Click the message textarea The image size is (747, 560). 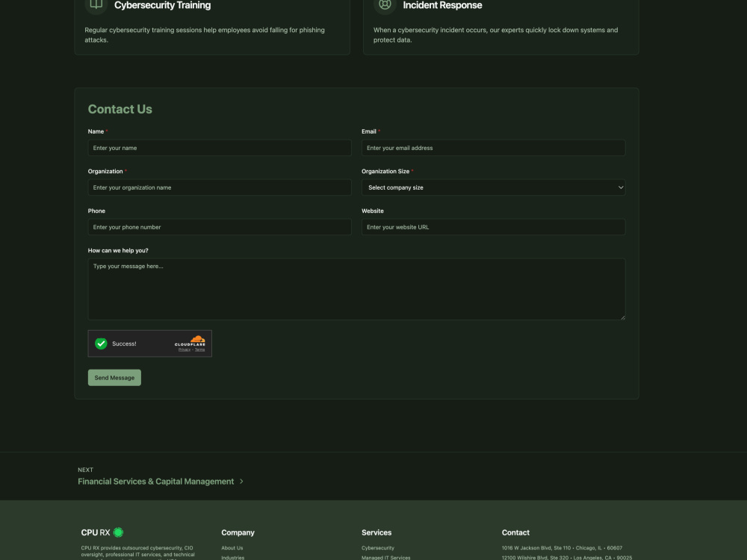click(x=356, y=289)
